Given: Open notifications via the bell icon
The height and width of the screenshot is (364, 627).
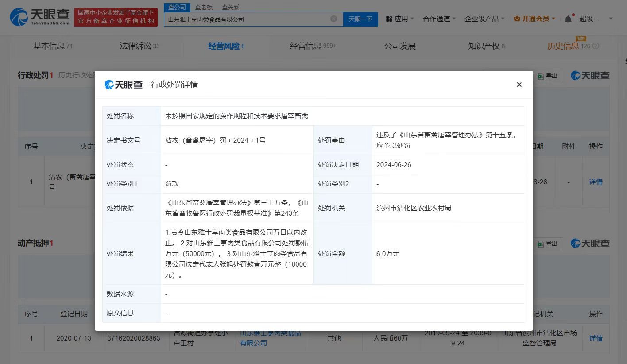Looking at the screenshot, I should pyautogui.click(x=568, y=19).
